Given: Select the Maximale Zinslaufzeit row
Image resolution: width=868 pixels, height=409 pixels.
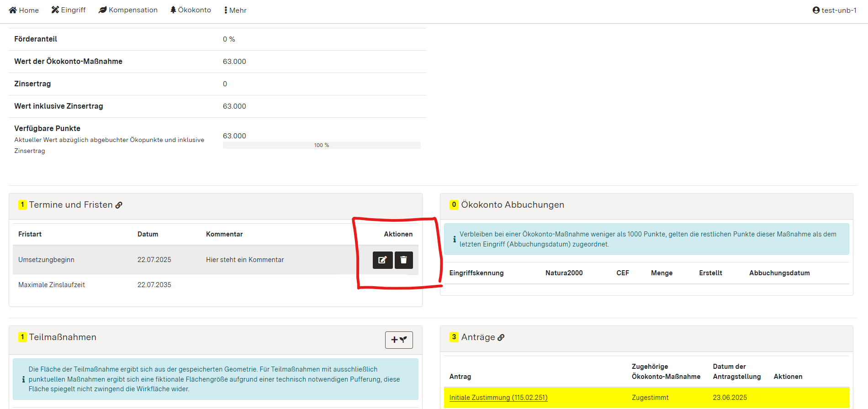Looking at the screenshot, I should point(52,285).
